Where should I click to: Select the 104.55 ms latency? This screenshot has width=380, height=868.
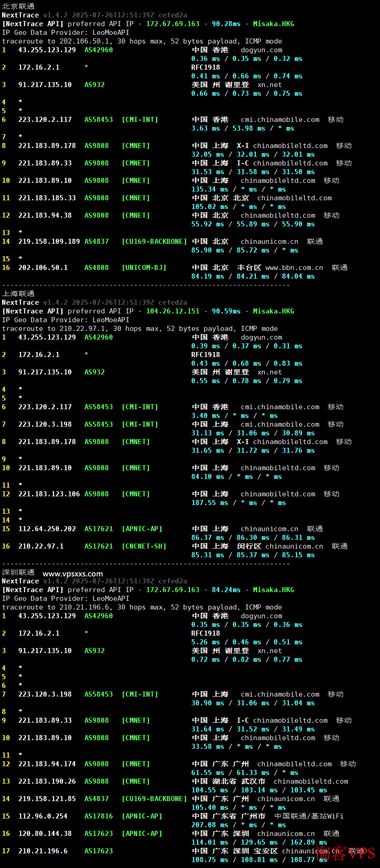click(210, 790)
